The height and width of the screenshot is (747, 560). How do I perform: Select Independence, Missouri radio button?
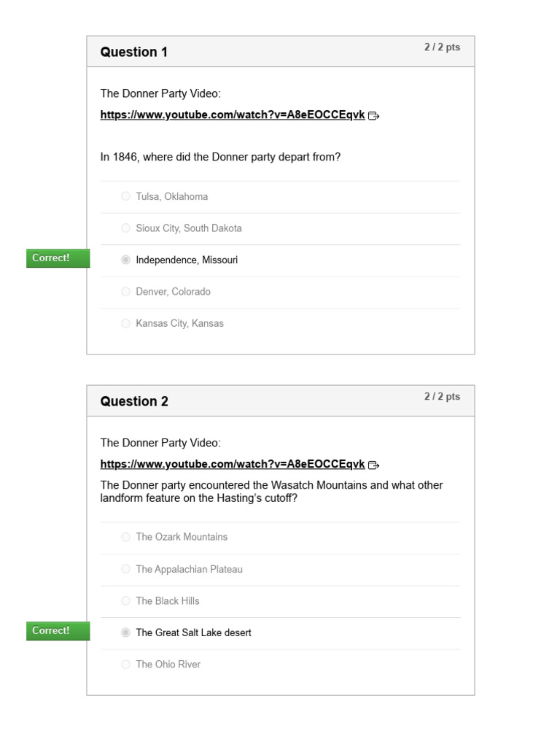pos(126,260)
